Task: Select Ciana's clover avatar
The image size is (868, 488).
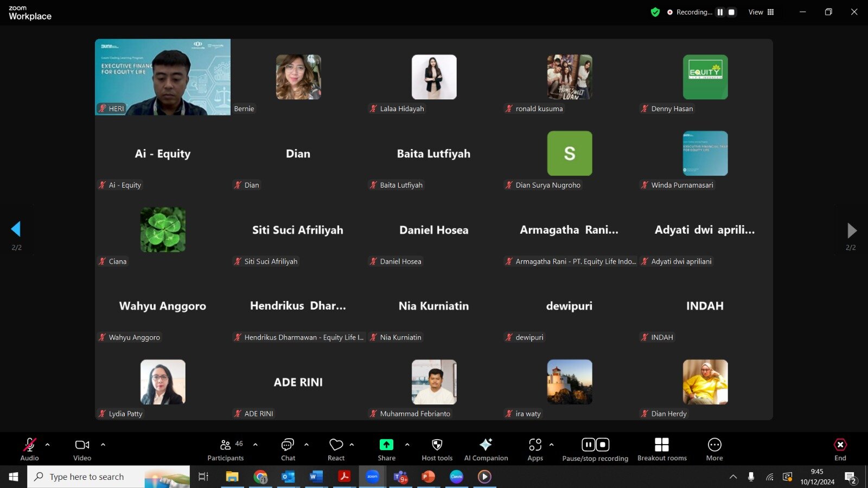Action: pyautogui.click(x=163, y=230)
